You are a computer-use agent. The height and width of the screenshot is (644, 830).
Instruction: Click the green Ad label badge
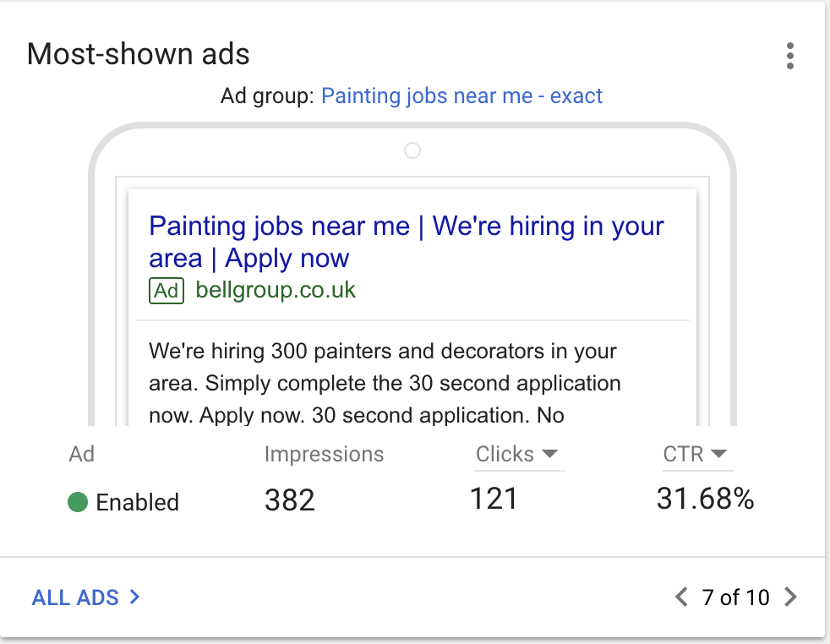[x=166, y=290]
